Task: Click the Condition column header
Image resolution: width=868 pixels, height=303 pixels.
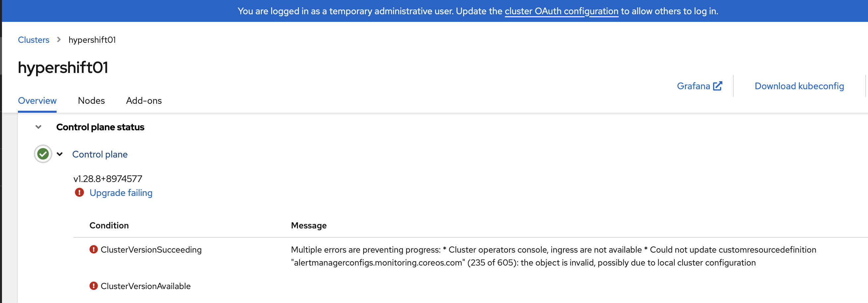Action: (109, 225)
